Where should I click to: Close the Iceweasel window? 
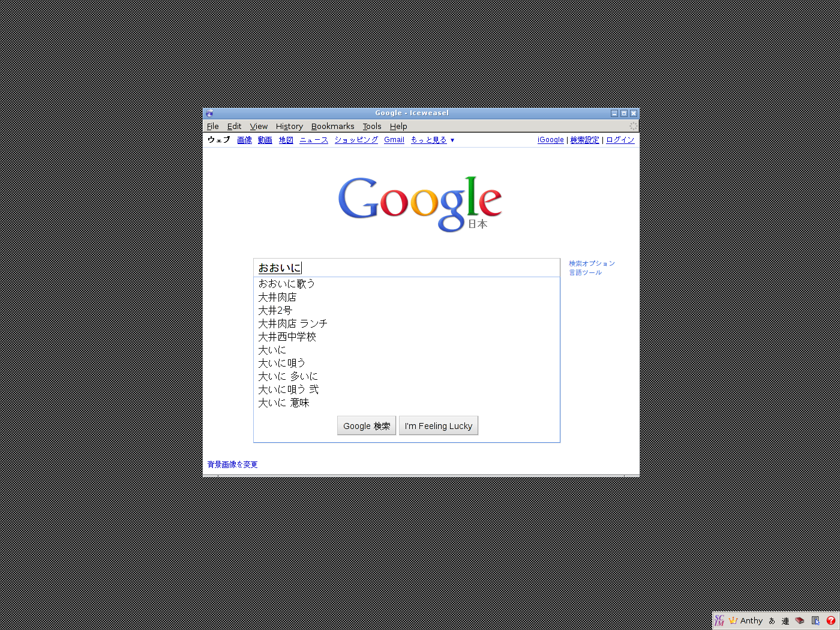coord(634,113)
